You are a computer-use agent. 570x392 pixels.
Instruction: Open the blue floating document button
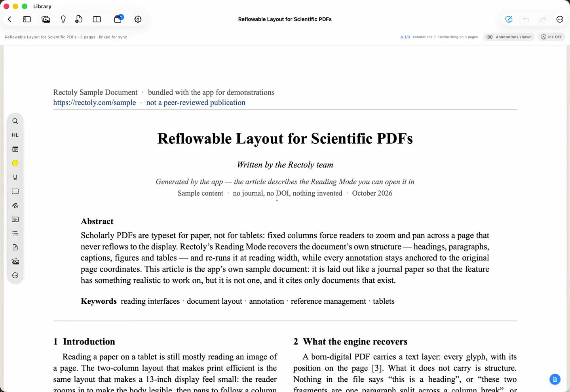point(555,379)
